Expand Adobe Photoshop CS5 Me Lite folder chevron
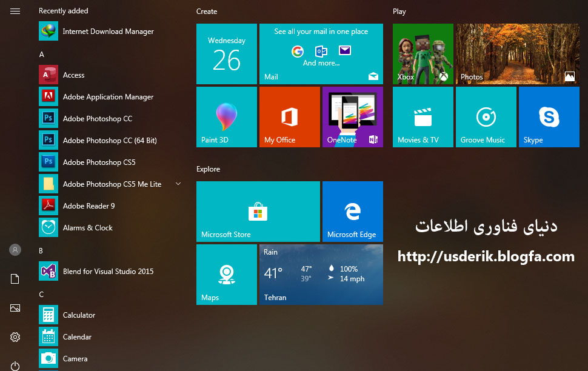The image size is (588, 371). pyautogui.click(x=178, y=184)
